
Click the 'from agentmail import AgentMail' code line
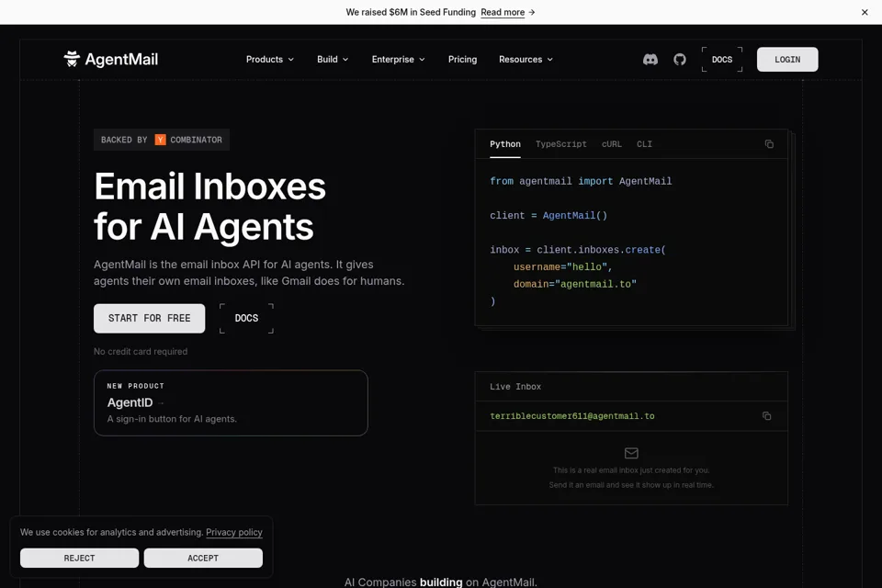pyautogui.click(x=581, y=181)
